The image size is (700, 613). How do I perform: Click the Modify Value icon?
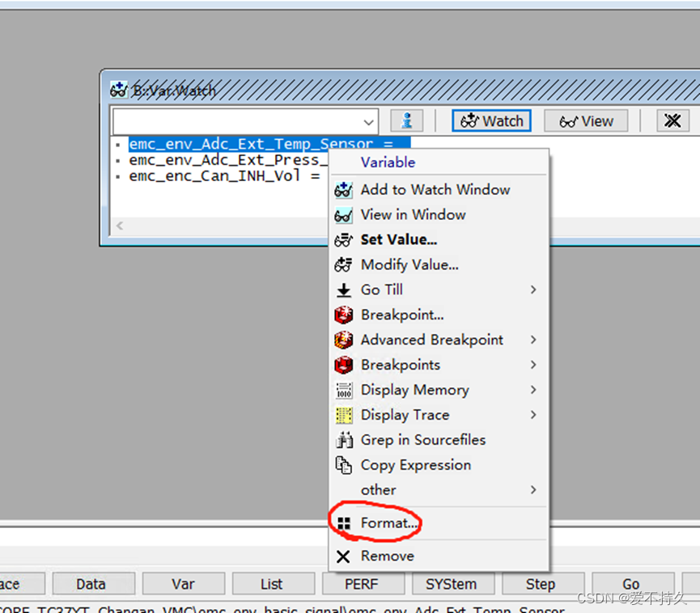pyautogui.click(x=343, y=265)
